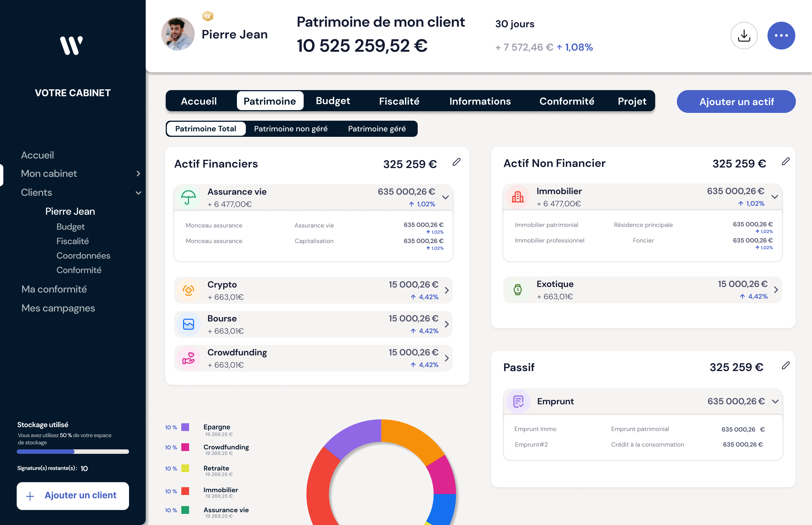Open the three-dots more options button
The image size is (812, 525).
[x=781, y=35]
